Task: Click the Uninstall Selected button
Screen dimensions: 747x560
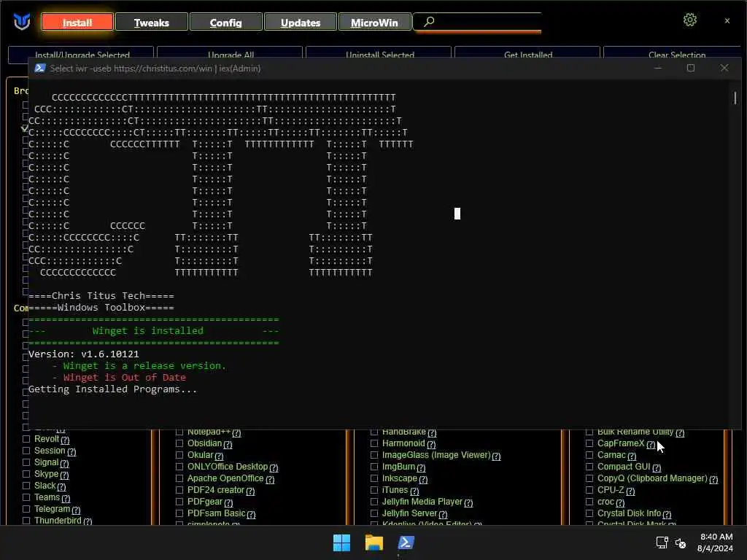Action: [379, 53]
